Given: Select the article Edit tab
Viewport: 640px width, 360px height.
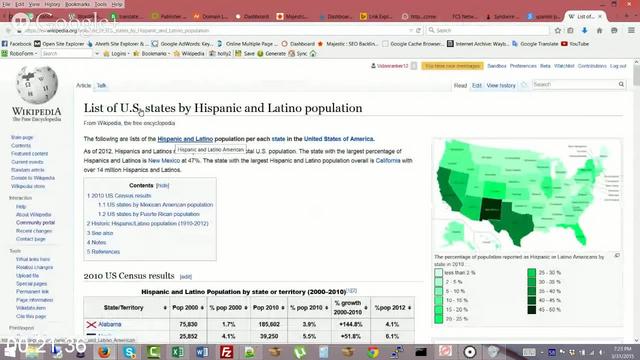Looking at the screenshot, I should pos(477,85).
